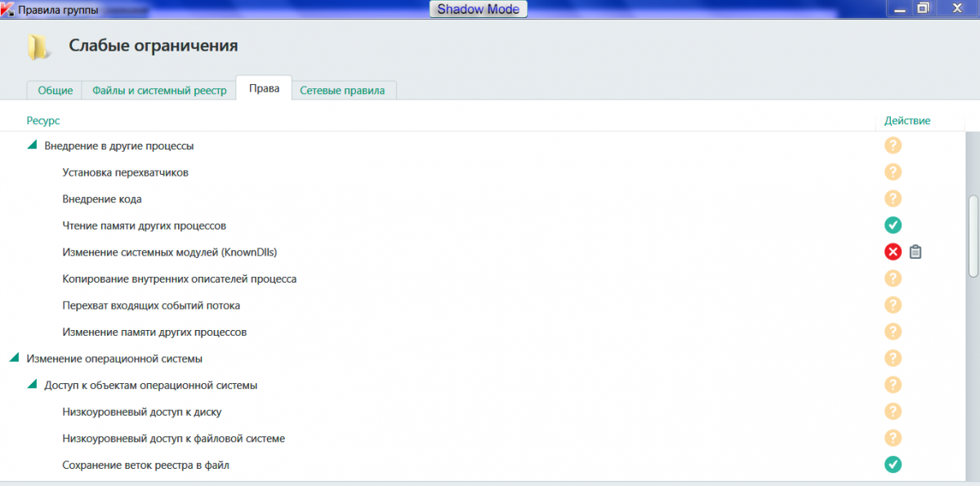Viewport: 980px width, 486px height.
Task: Click action icon for Установка перехватчиков
Action: pyautogui.click(x=893, y=172)
